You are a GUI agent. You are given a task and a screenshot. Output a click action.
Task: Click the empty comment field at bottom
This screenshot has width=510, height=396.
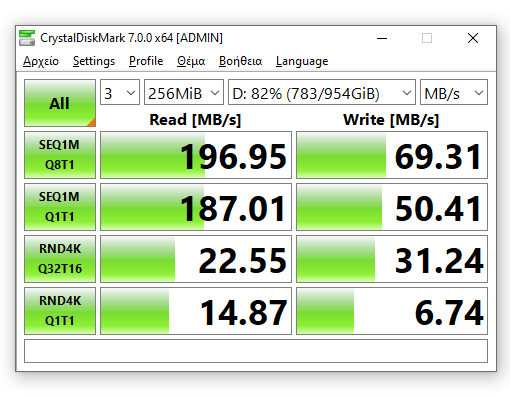(256, 351)
